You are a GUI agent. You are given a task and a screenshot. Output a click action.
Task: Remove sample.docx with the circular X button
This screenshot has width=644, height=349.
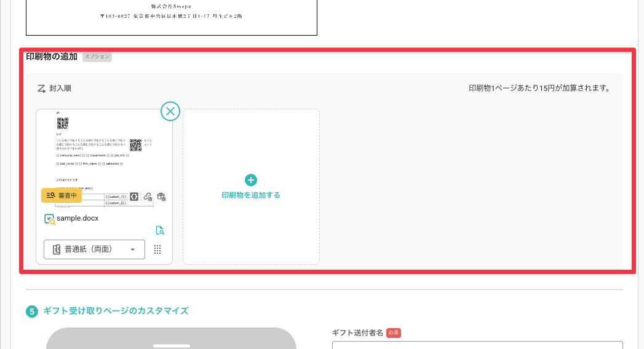pyautogui.click(x=170, y=111)
